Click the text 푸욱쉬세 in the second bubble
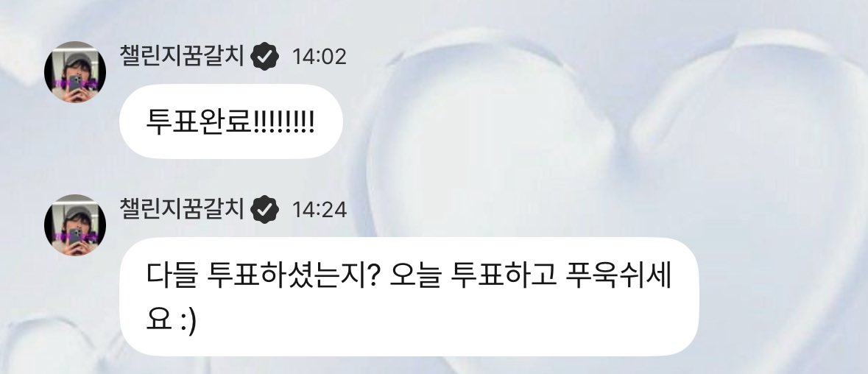Viewport: 868px width, 374px height. point(619,275)
